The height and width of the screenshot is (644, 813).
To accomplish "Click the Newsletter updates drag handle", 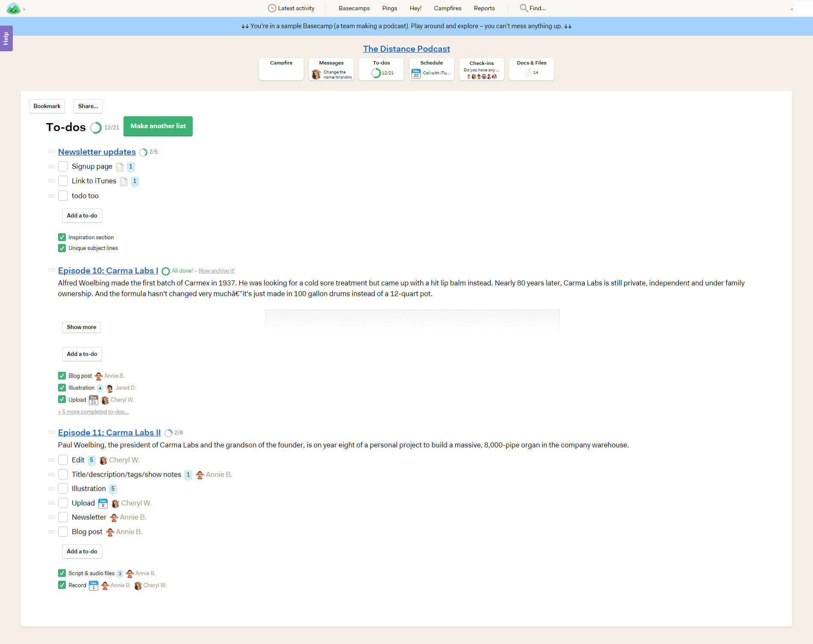I will [51, 152].
